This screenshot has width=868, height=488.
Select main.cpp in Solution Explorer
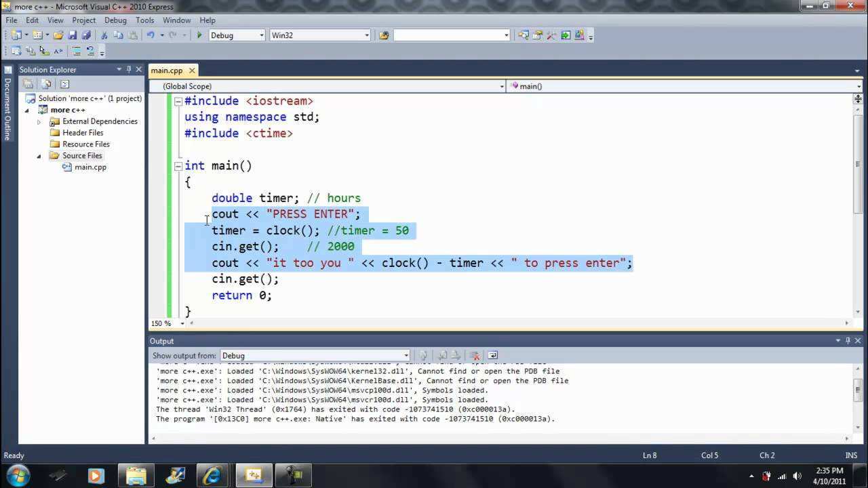[x=90, y=167]
